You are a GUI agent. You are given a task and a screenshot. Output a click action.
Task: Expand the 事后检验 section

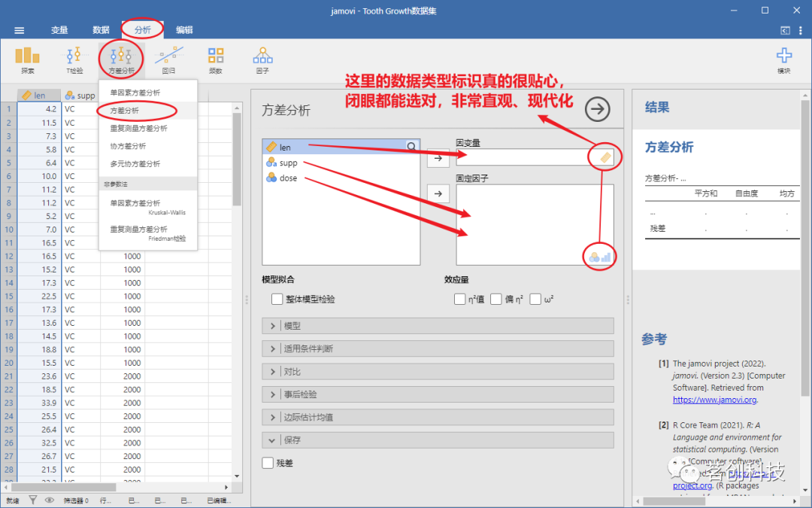coord(438,394)
